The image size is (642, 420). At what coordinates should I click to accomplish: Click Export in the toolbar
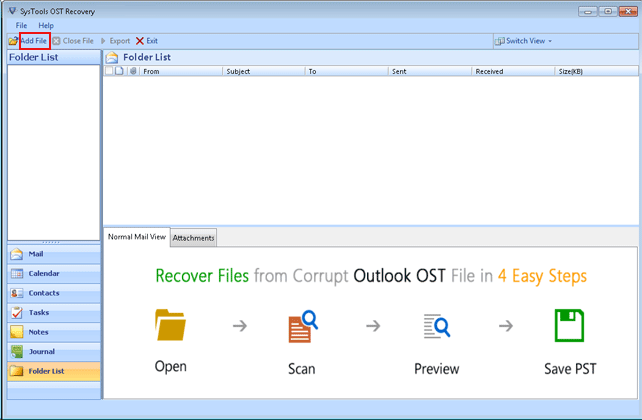120,41
